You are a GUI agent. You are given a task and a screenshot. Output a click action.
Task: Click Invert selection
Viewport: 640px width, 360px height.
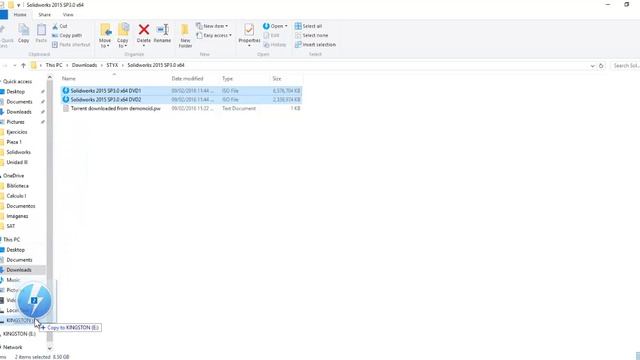(315, 44)
